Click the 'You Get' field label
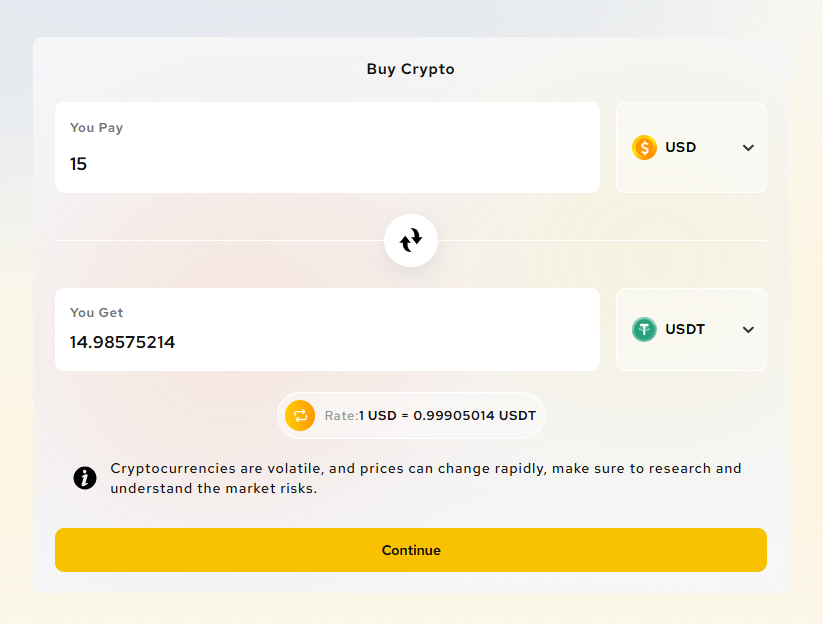Image resolution: width=823 pixels, height=624 pixels. [97, 313]
